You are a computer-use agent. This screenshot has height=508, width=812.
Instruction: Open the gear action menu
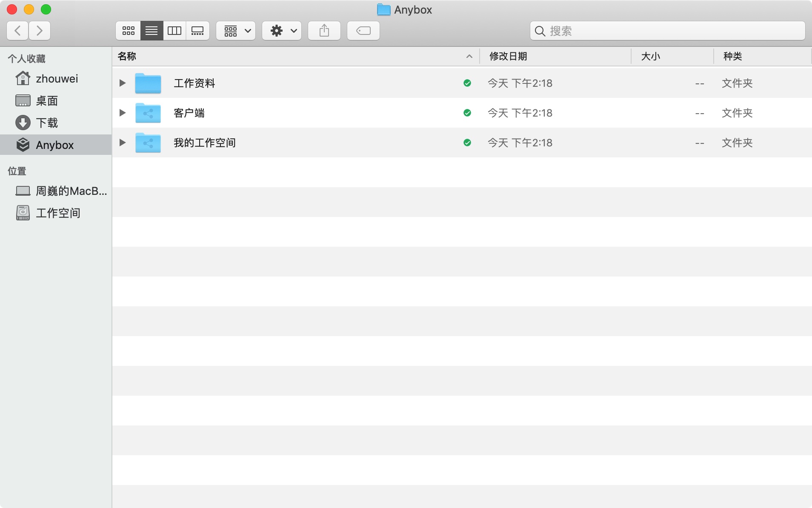(282, 31)
